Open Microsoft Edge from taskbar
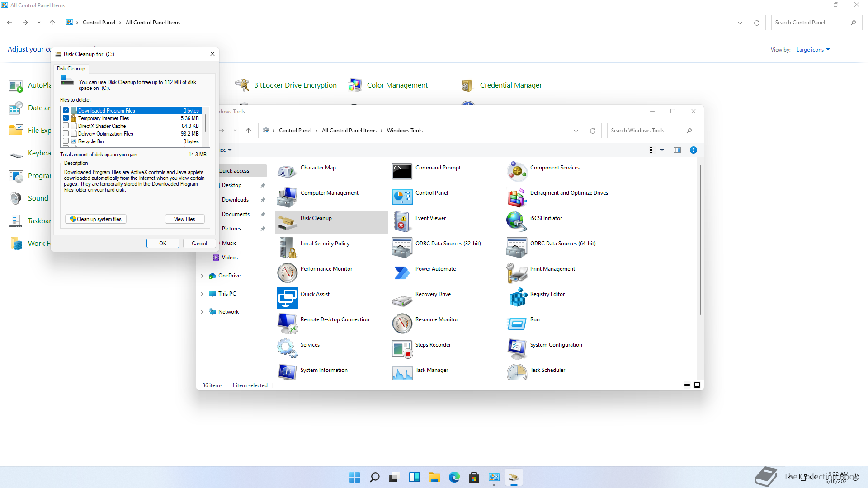This screenshot has width=868, height=488. pyautogui.click(x=454, y=478)
